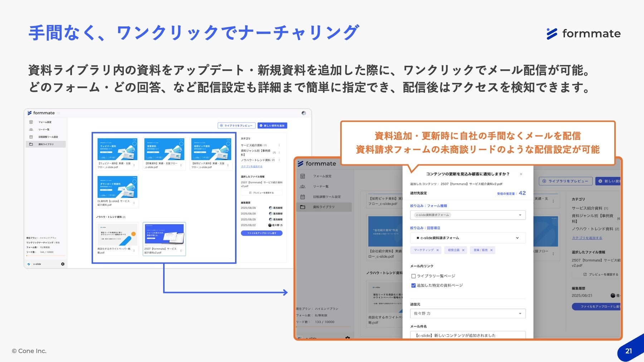644x362 pixels.
Task: Open kebab menu on DL資料用 c-slide card
Action: [134, 203]
